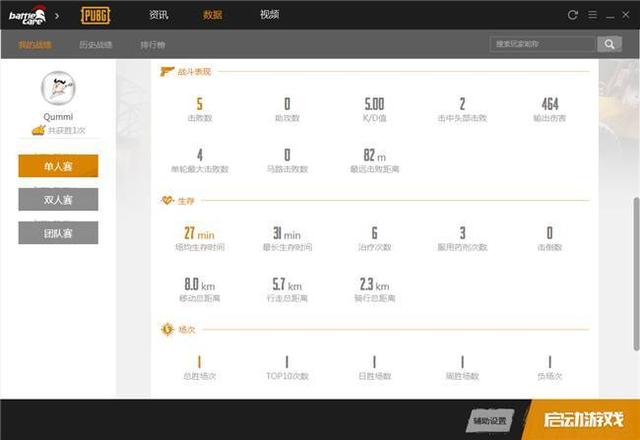This screenshot has width=640, height=440.
Task: Click the heart icon beside survival section
Action: point(167,200)
